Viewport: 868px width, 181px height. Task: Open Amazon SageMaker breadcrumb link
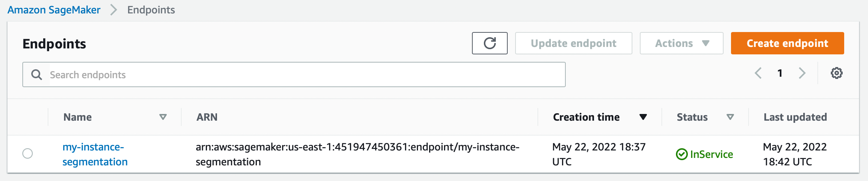click(x=54, y=10)
